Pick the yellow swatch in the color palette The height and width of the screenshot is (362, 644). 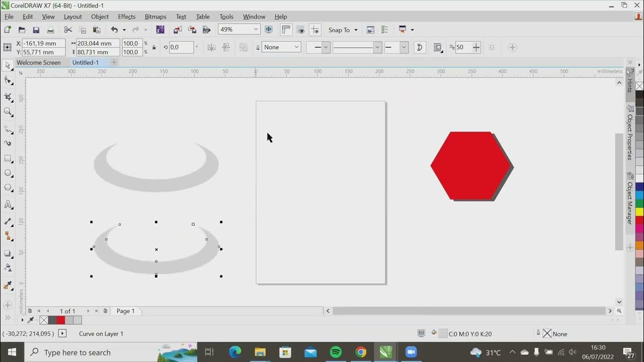click(639, 212)
